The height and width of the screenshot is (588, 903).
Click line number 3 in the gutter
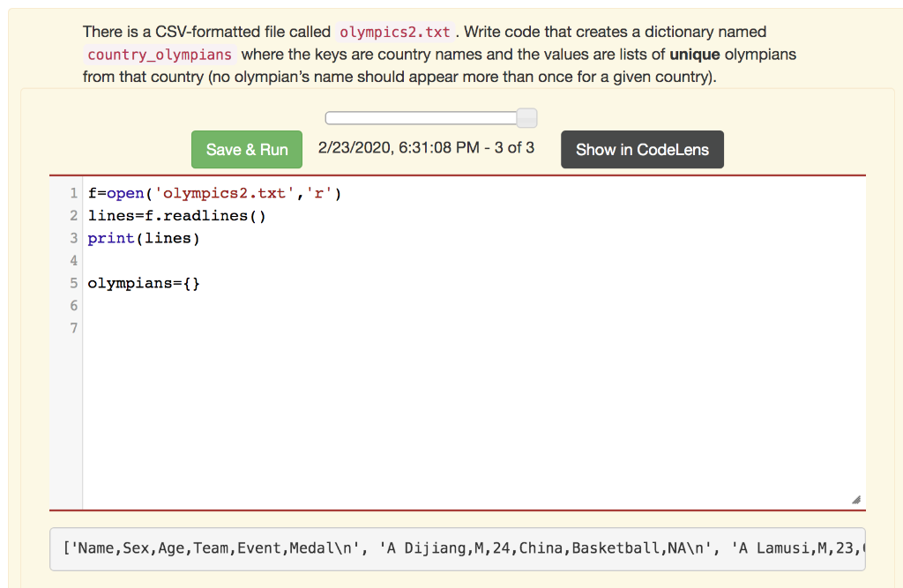coord(73,238)
